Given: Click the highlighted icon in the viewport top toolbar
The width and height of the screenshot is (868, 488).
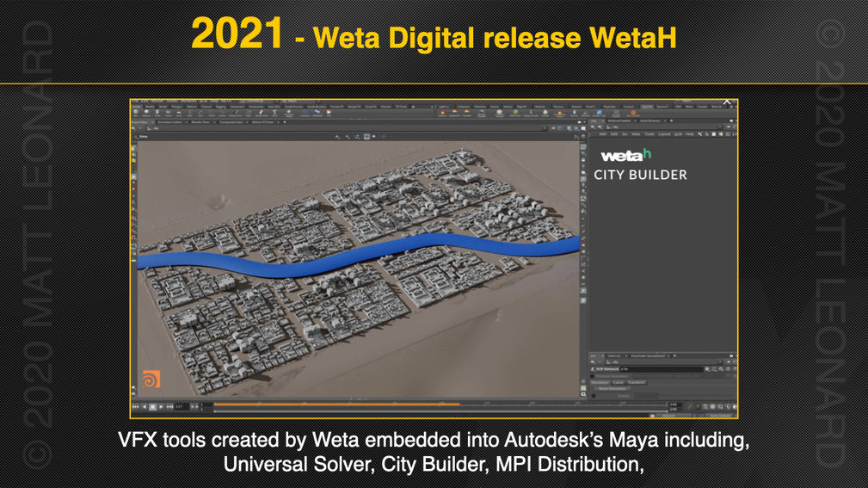Looking at the screenshot, I should [x=366, y=136].
